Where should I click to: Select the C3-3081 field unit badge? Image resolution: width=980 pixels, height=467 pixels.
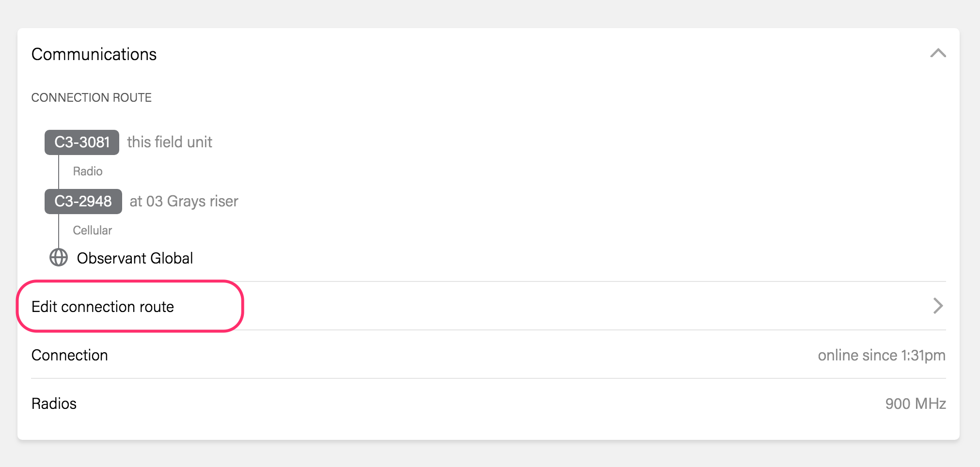82,142
